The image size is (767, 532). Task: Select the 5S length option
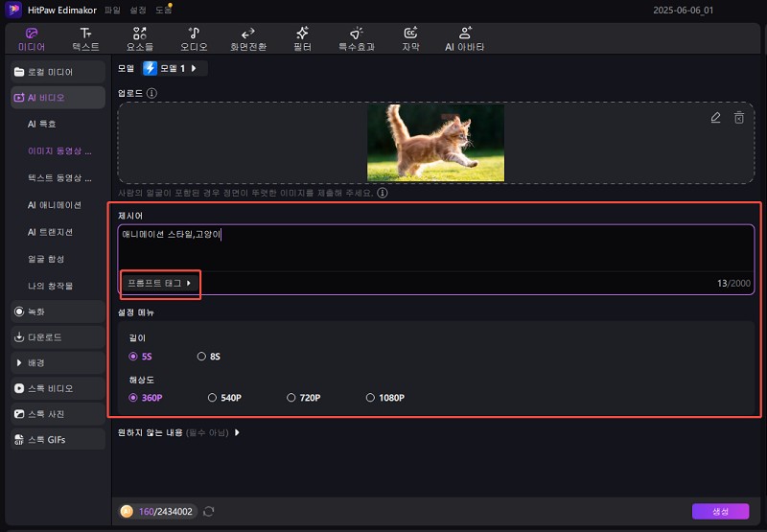[x=140, y=357]
